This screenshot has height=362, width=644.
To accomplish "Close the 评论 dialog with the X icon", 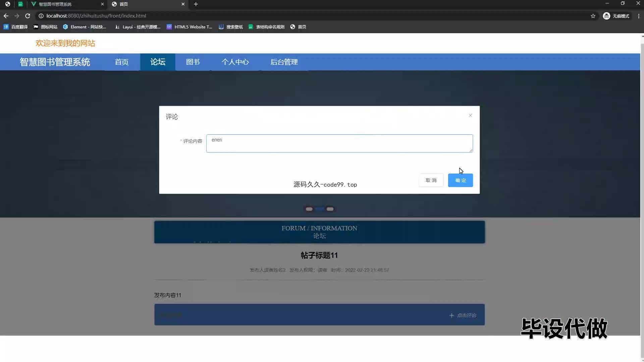I will coord(470,115).
